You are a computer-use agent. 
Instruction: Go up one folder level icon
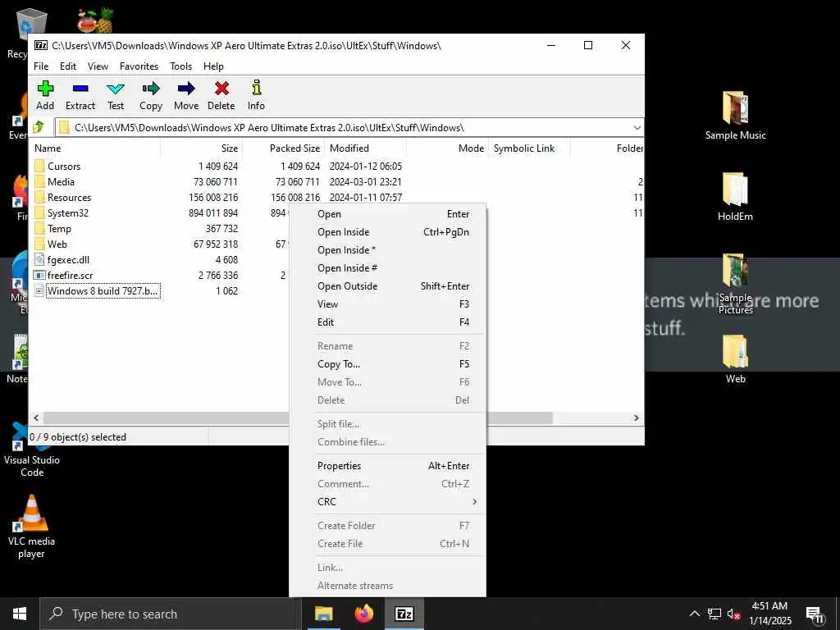click(38, 127)
